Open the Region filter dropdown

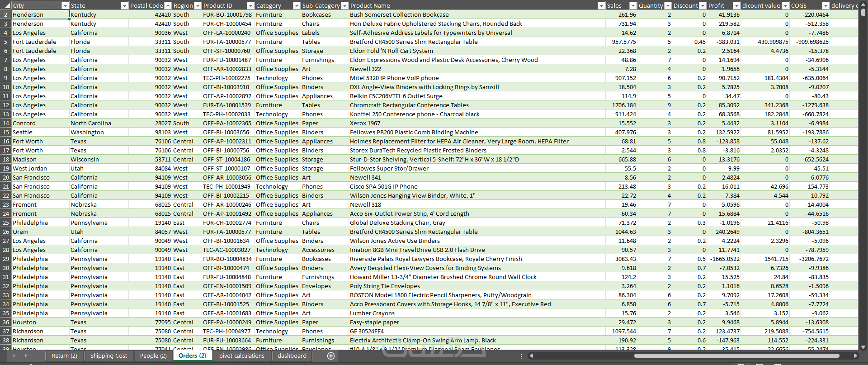tap(198, 5)
